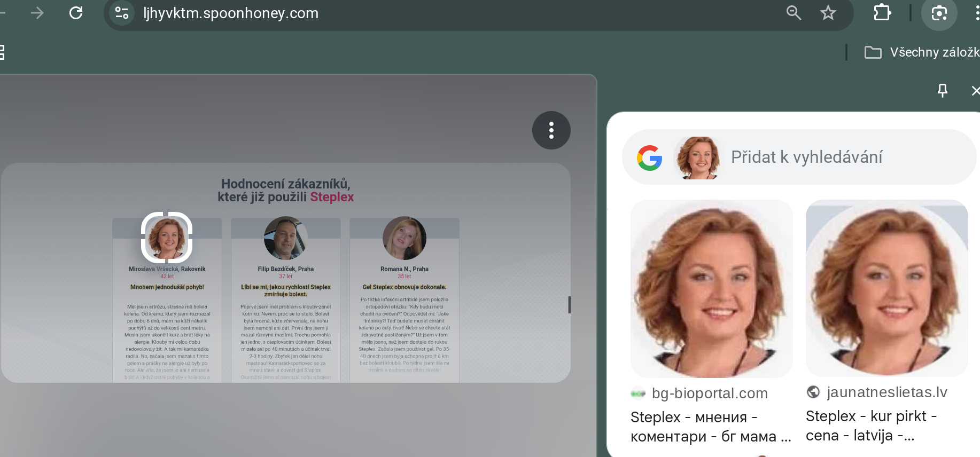Screen dimensions: 980x457
Task: Open the jaunatneslietas.lv result image
Action: (x=887, y=288)
